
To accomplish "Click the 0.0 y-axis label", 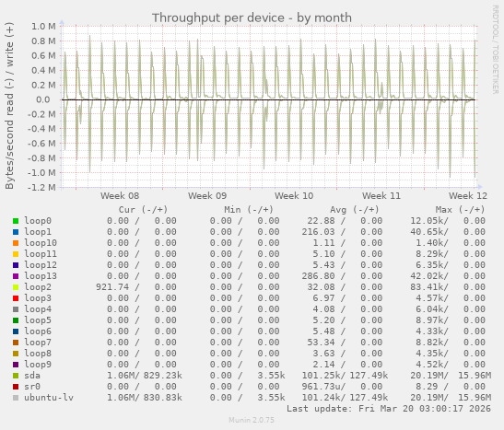I will (x=43, y=99).
